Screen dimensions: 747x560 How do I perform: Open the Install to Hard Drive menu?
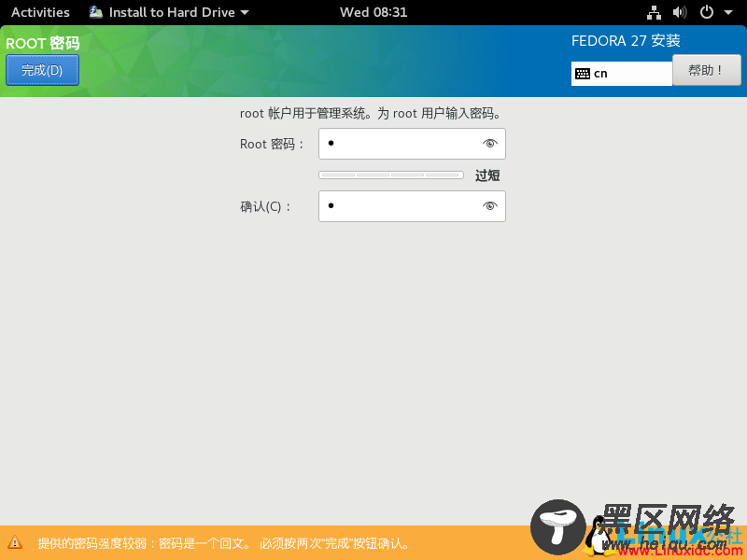[x=169, y=12]
